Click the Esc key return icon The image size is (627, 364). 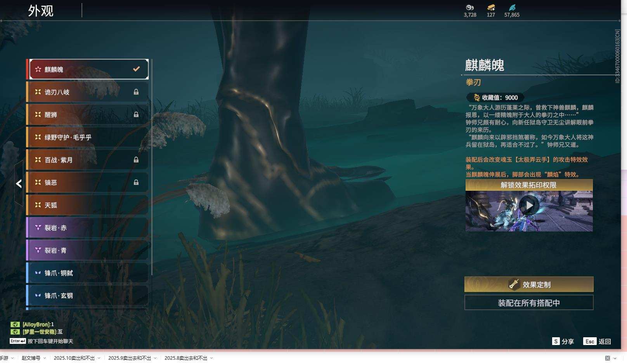point(590,341)
